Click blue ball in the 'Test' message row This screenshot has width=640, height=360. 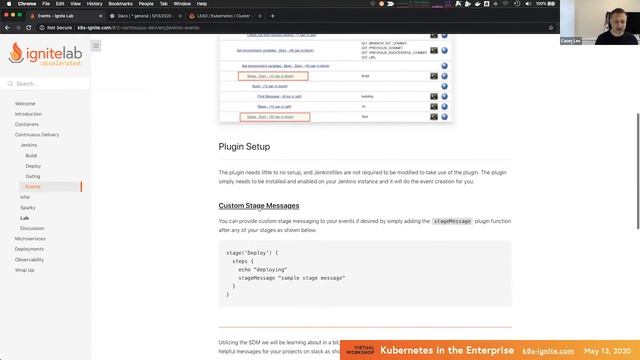point(444,117)
